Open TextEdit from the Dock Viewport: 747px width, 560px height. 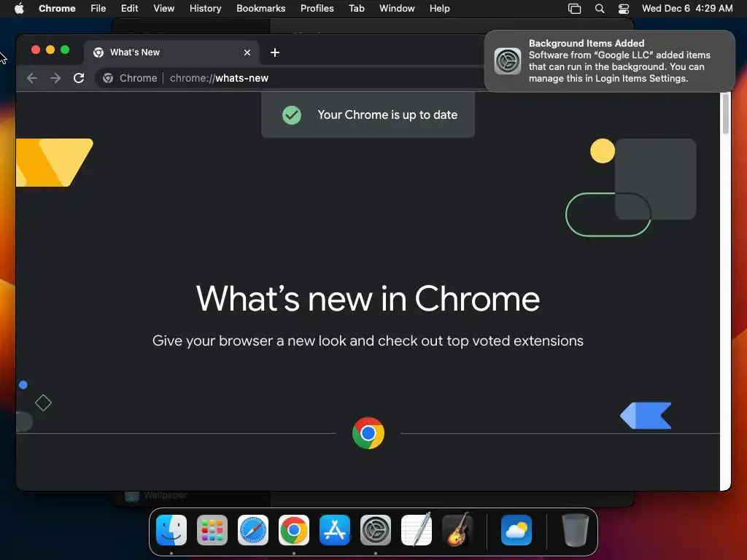point(417,530)
